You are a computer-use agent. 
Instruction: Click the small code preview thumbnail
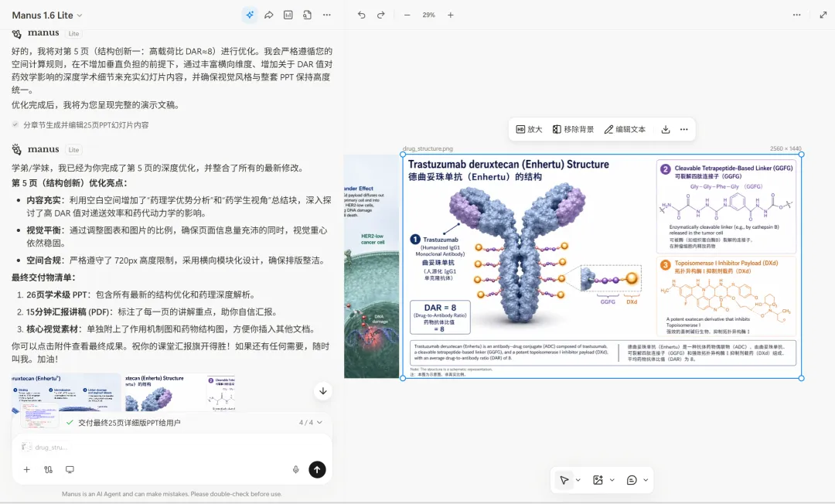[39, 416]
